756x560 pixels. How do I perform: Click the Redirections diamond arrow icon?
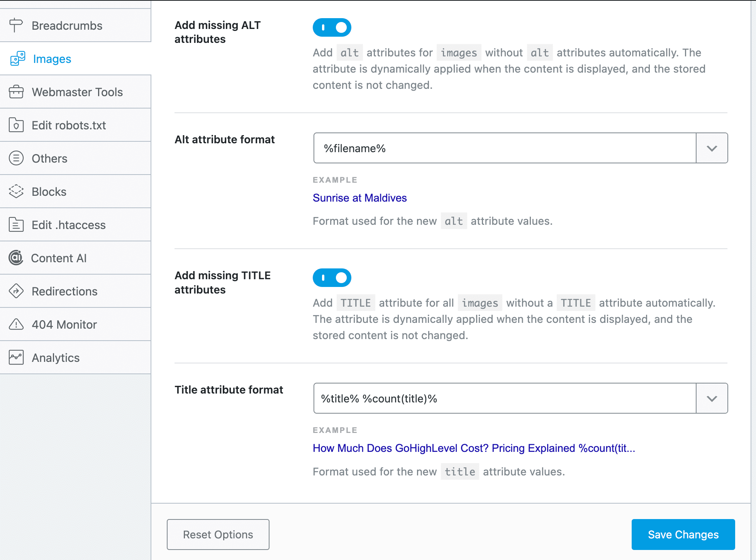pos(16,291)
